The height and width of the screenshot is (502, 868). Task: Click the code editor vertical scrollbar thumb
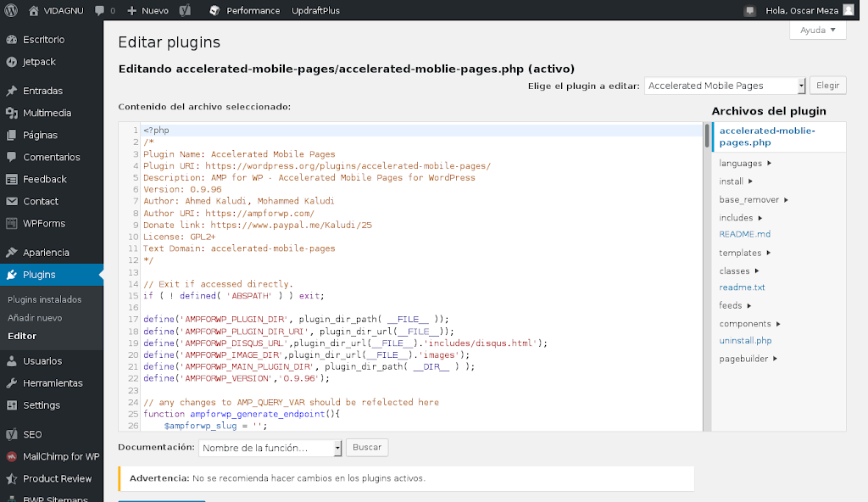(707, 136)
